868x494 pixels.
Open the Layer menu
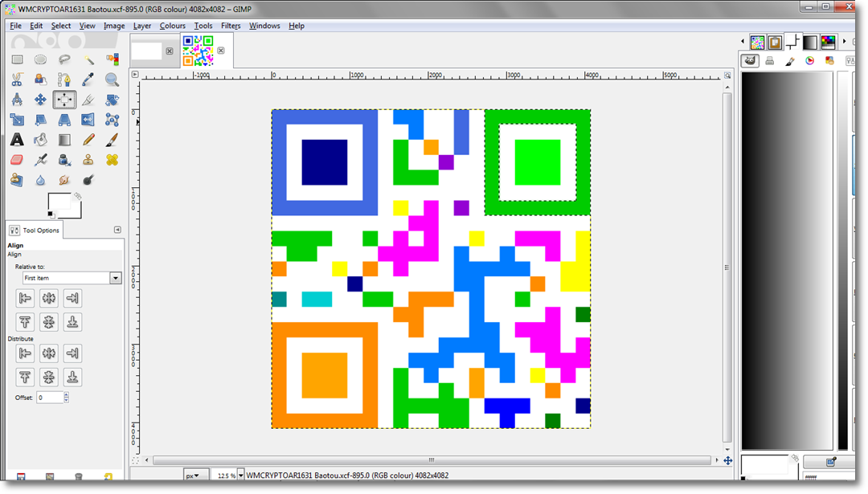(x=142, y=26)
